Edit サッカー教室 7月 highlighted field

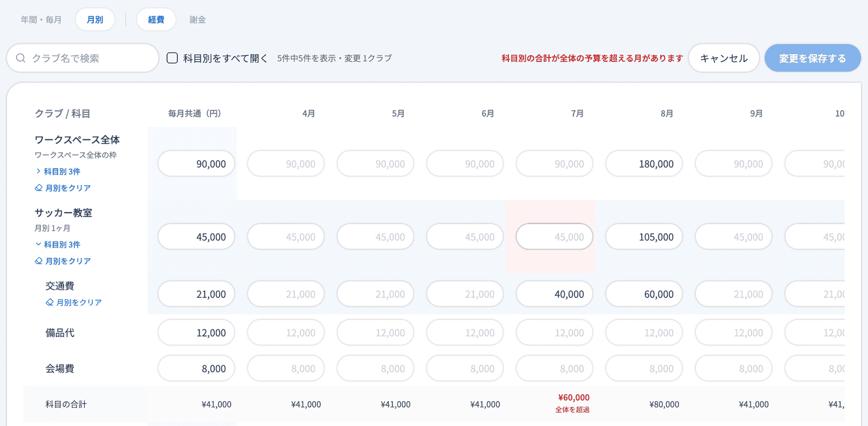click(x=554, y=237)
